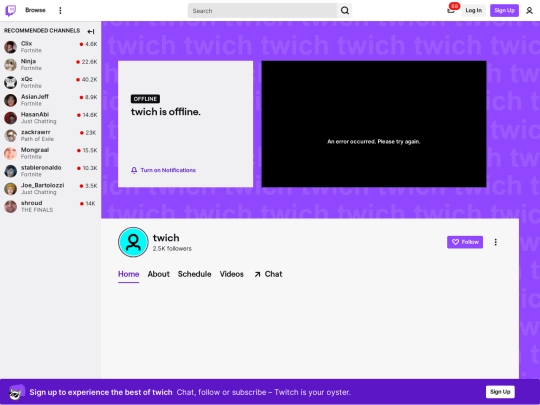Select the HasanAbi channel avatar

pos(10,118)
